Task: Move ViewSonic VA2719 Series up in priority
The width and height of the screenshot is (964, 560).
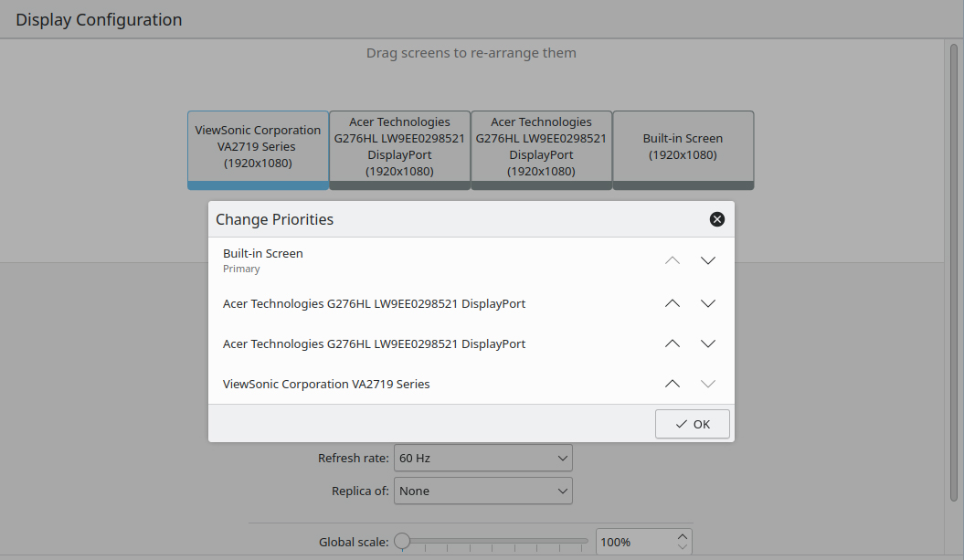Action: [673, 384]
